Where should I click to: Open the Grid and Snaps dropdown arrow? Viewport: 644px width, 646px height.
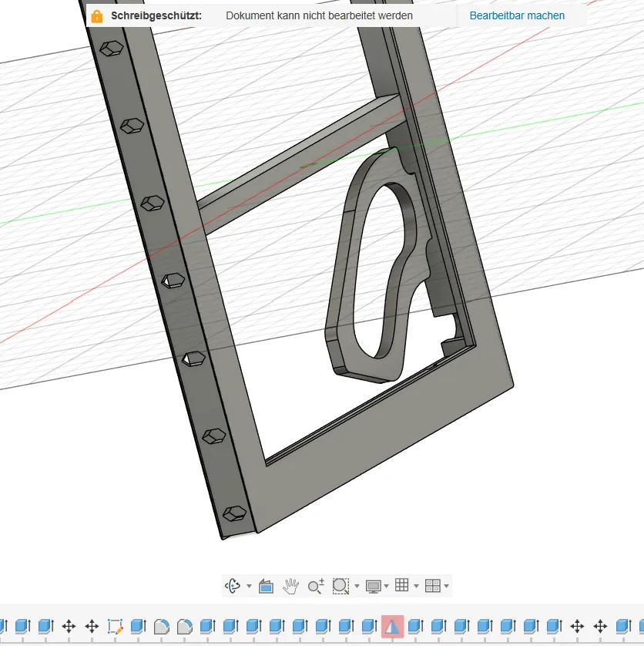pos(416,586)
